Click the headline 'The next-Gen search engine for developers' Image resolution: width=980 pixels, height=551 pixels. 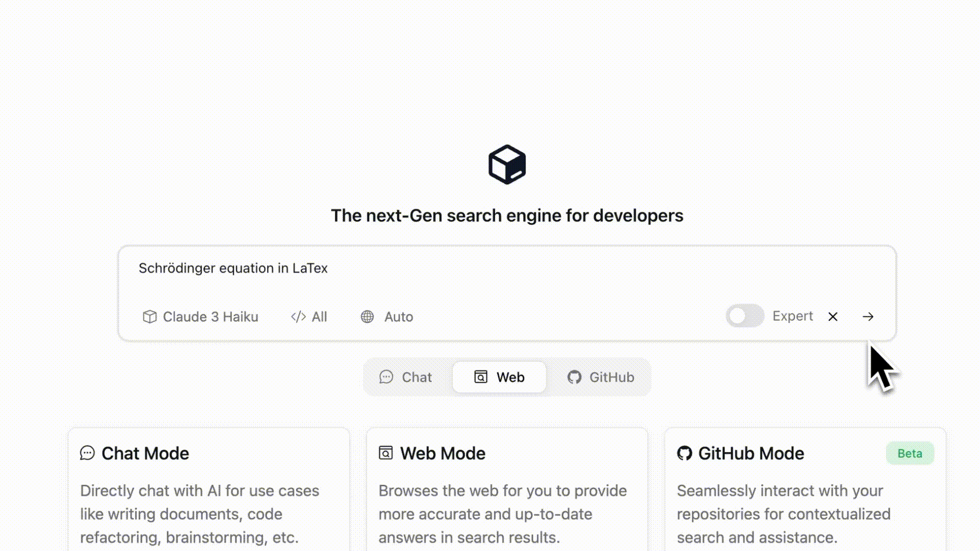[507, 216]
